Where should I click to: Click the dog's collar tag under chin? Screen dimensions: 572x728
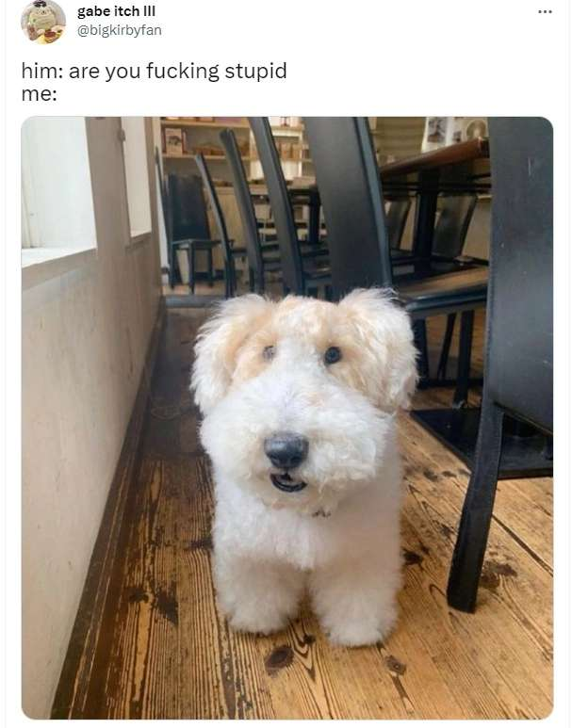click(320, 513)
